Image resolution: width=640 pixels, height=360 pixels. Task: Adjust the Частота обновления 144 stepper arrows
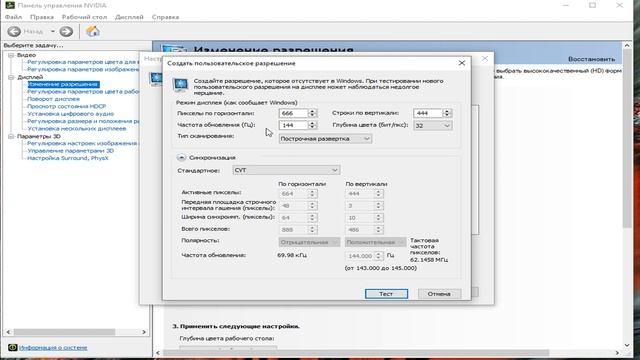pyautogui.click(x=312, y=125)
